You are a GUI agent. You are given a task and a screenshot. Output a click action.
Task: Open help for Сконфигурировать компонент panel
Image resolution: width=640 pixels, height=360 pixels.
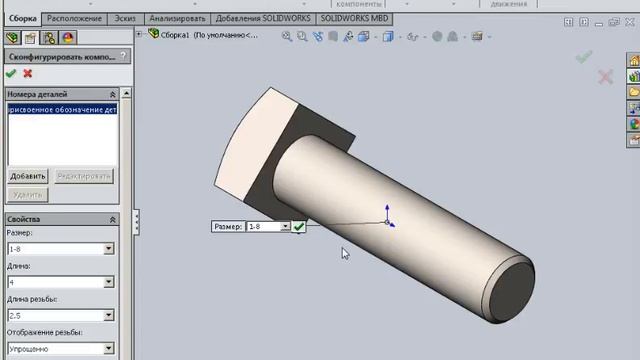point(123,56)
